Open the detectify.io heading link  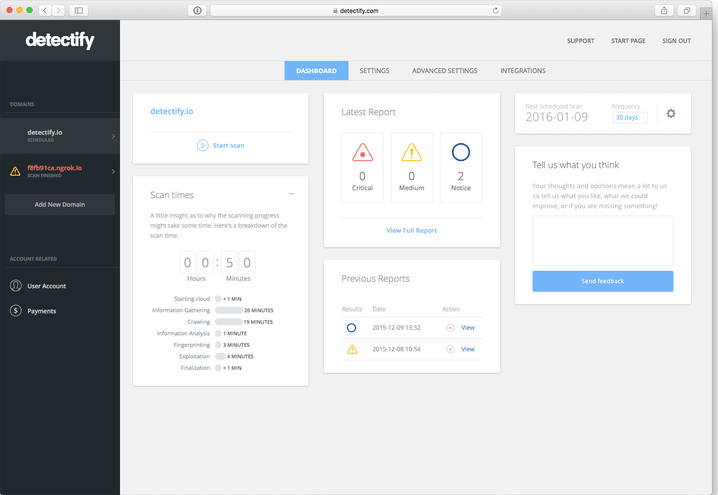172,111
